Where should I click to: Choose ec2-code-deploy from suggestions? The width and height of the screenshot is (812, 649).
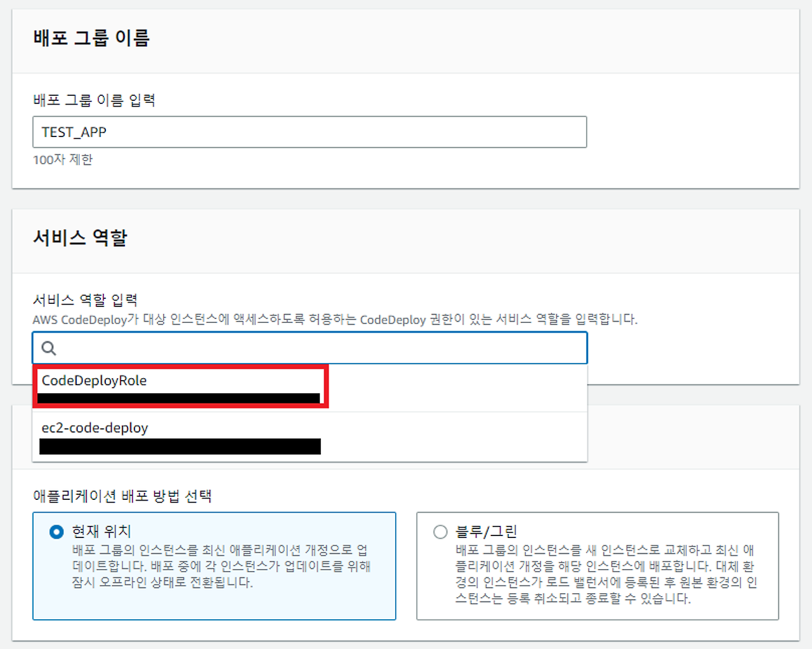click(95, 428)
